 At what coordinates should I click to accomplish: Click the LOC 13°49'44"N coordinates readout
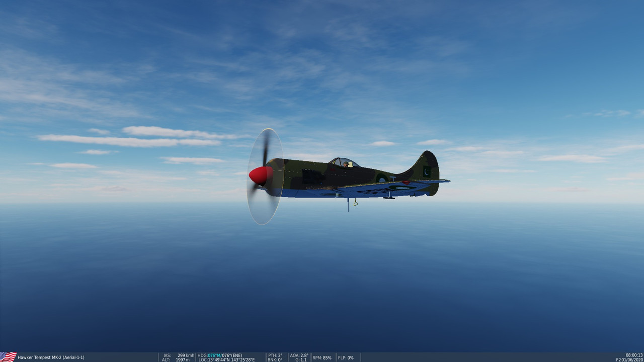coord(226,360)
